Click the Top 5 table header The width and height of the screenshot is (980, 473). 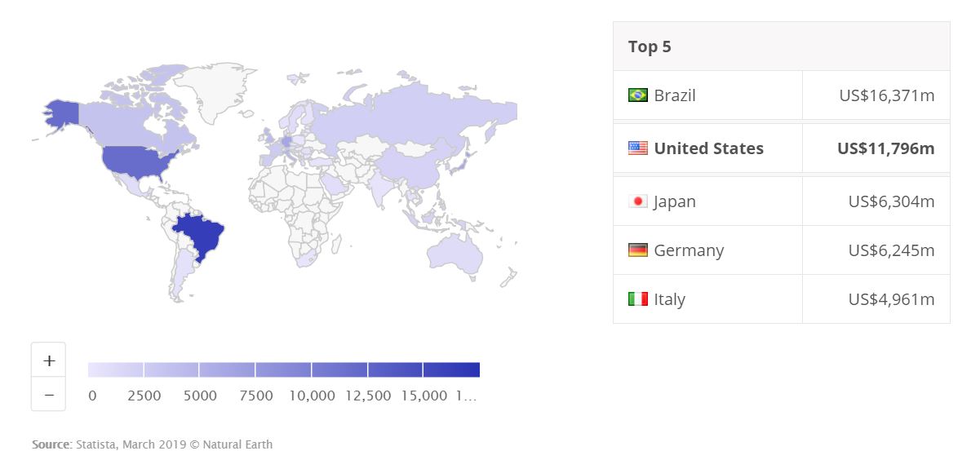pyautogui.click(x=782, y=46)
